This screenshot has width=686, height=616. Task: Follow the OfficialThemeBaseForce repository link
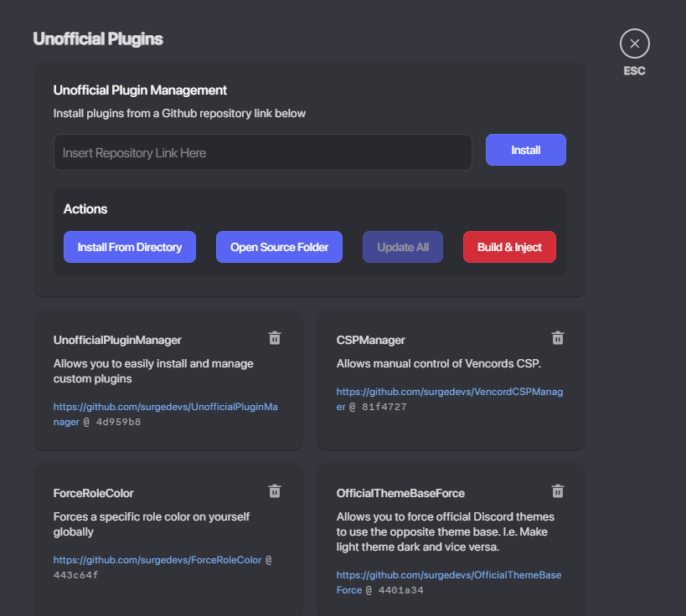(x=448, y=576)
